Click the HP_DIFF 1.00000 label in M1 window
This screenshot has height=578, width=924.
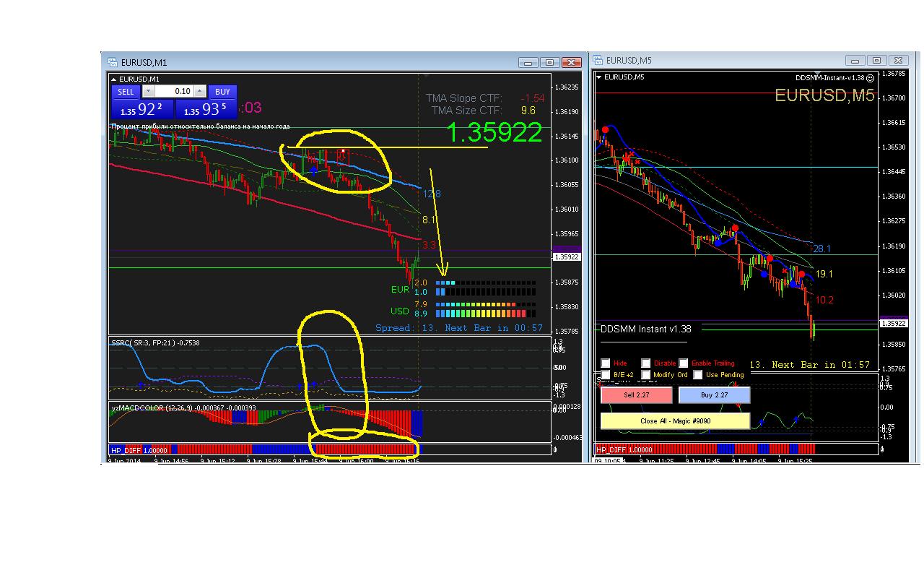[x=139, y=449]
